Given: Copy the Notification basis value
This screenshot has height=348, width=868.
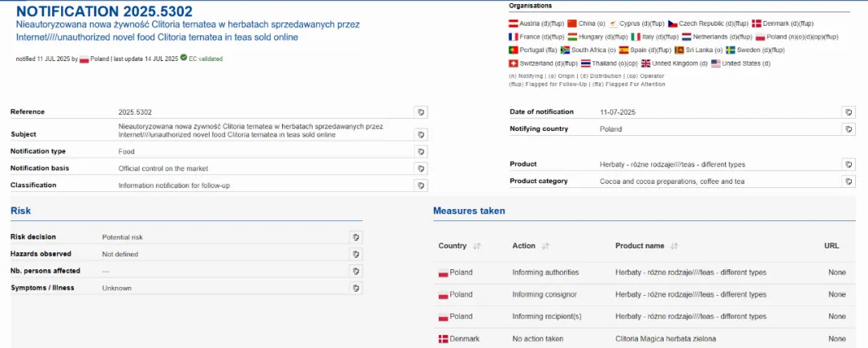Looking at the screenshot, I should coord(420,168).
